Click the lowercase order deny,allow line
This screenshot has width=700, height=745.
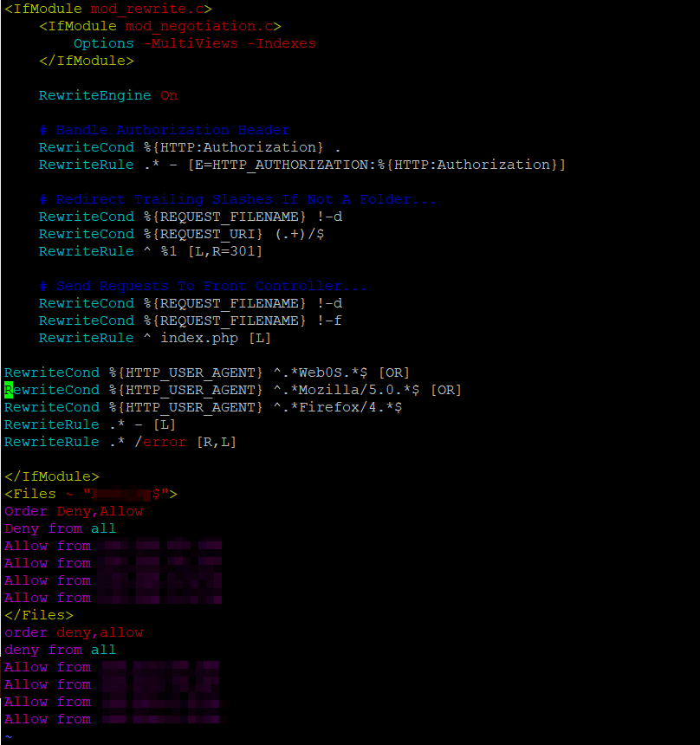74,632
